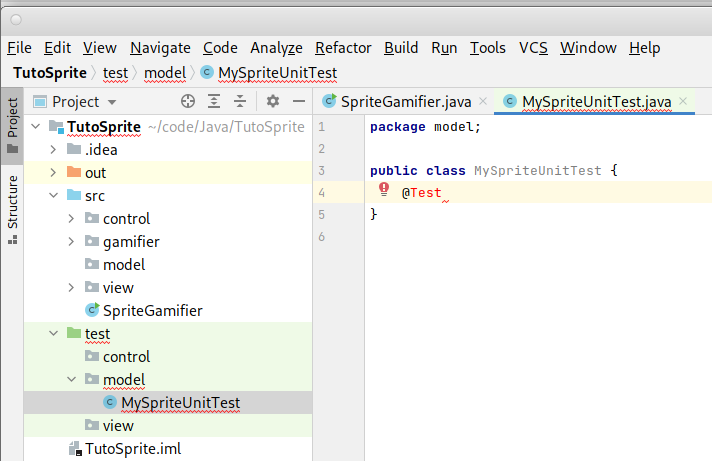Viewport: 712px width, 461px height.
Task: Click the red error bulb in the editor gutter
Action: click(383, 190)
